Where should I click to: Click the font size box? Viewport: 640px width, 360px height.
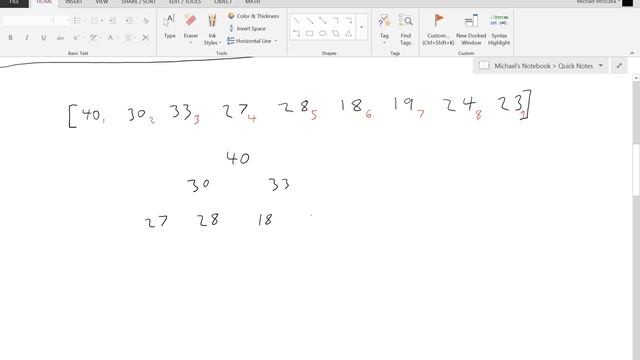62,20
